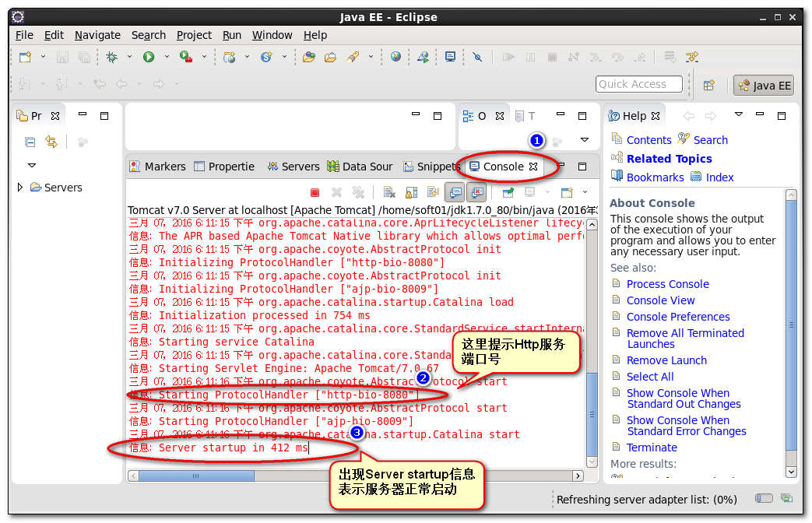Click the Quick Access input field

click(x=638, y=84)
